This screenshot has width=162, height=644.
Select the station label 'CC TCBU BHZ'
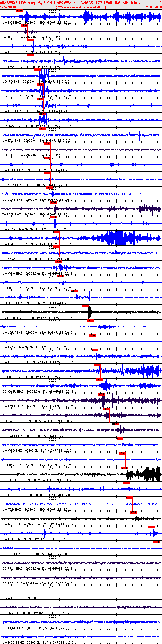[13, 583]
